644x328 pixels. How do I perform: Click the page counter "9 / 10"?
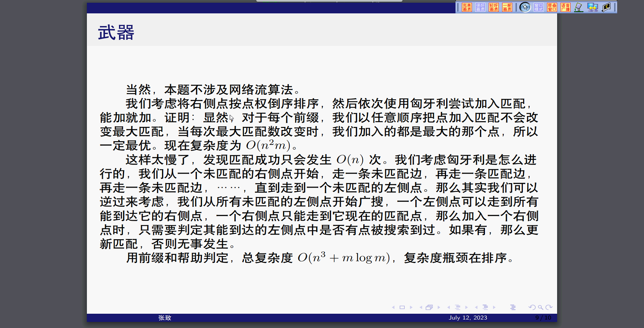[x=543, y=318]
